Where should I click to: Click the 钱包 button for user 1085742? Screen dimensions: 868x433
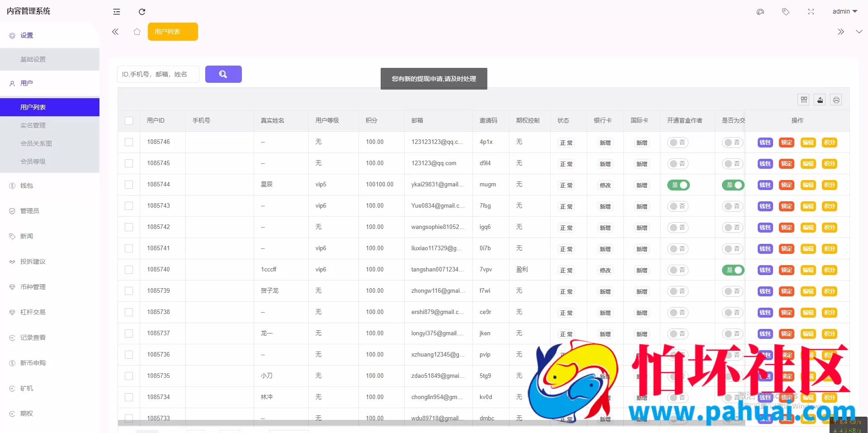pos(765,228)
